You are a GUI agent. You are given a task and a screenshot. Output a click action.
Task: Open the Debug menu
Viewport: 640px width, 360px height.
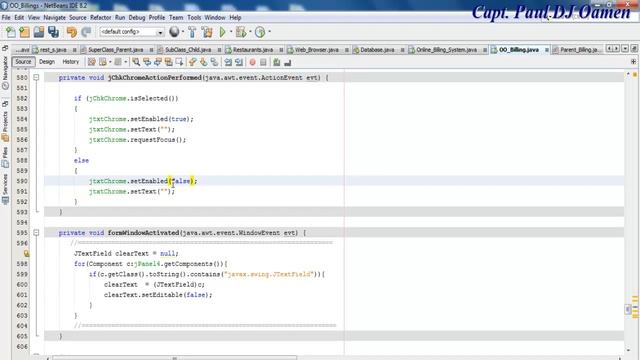point(137,18)
